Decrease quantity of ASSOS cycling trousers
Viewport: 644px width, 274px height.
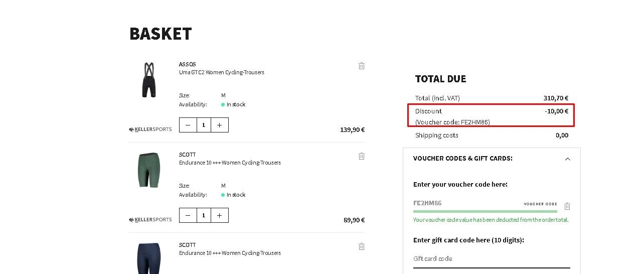tap(188, 125)
